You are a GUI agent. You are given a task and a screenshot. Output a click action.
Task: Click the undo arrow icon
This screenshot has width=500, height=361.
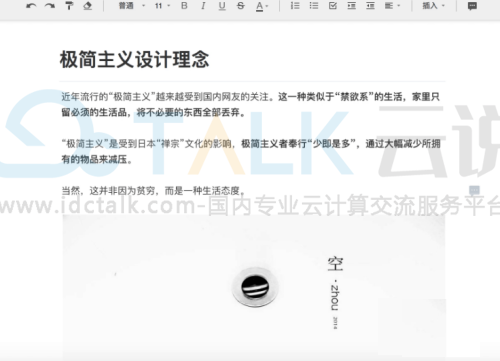tap(31, 6)
